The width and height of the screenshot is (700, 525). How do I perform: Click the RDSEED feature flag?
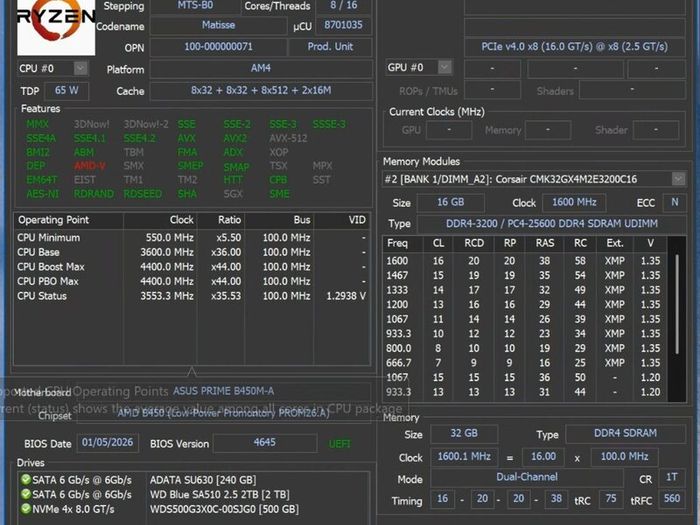pos(143,194)
